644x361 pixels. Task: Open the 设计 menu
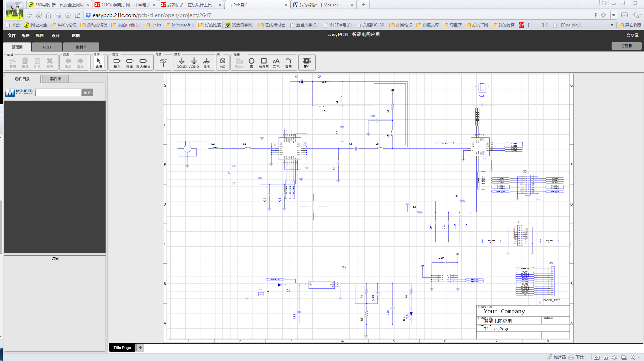55,35
